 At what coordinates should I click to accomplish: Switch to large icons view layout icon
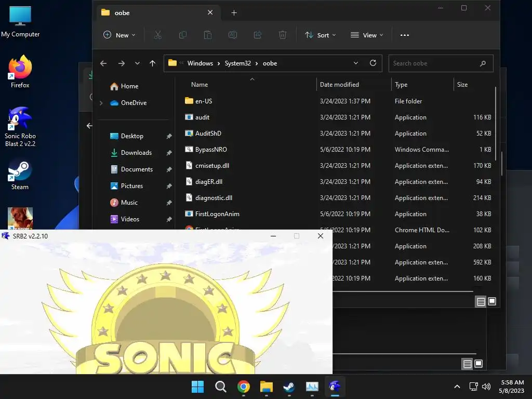pyautogui.click(x=491, y=301)
